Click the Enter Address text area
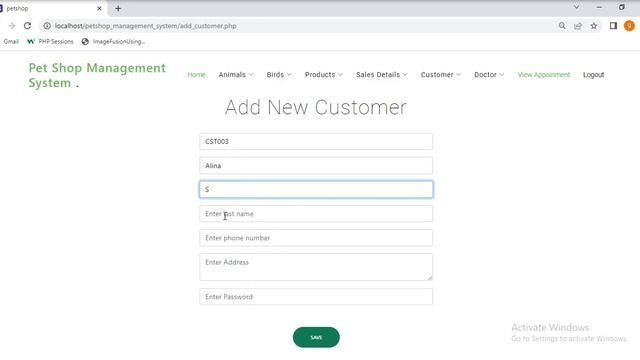The height and width of the screenshot is (360, 640). [x=316, y=267]
